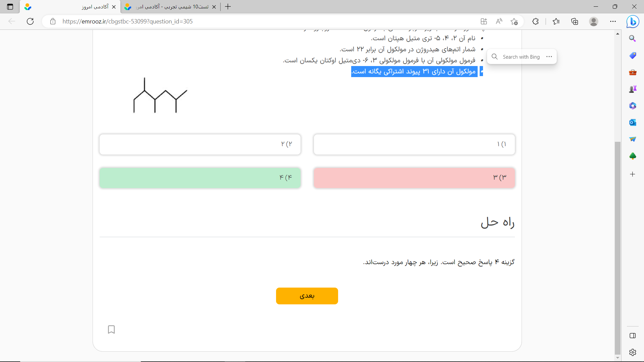Open the Tools briefcase sidebar icon
The width and height of the screenshot is (644, 362).
pos(633,72)
